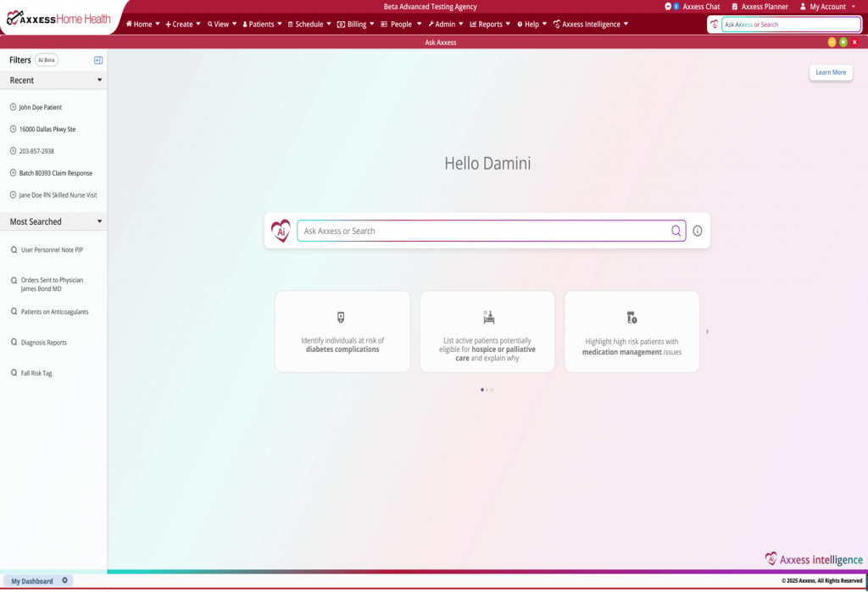
Task: Click the AI heart icon beside search box
Action: click(x=281, y=231)
